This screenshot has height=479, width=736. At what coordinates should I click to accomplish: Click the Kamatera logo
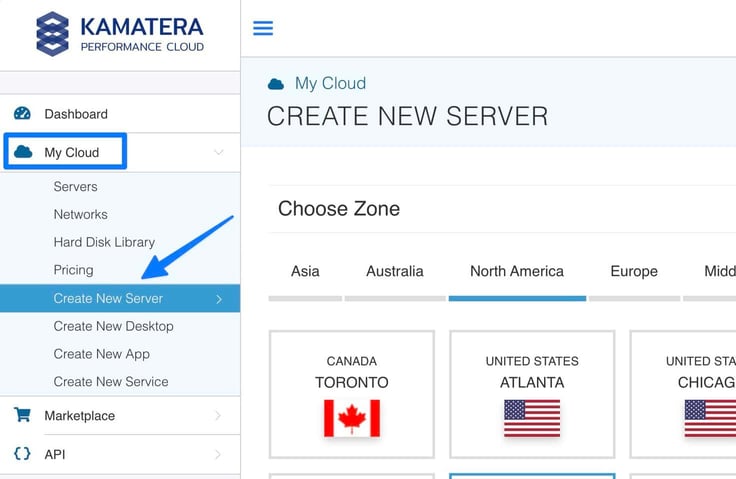[120, 34]
